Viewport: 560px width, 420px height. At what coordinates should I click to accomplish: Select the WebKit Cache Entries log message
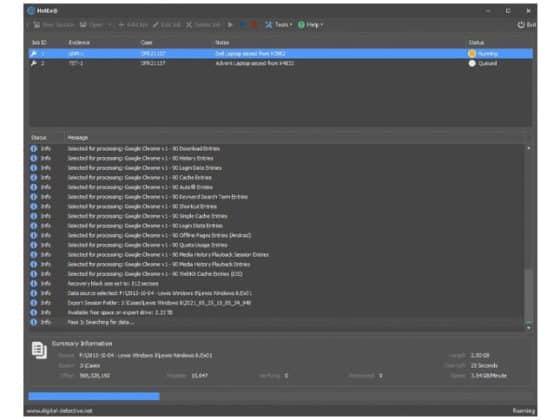tap(155, 274)
